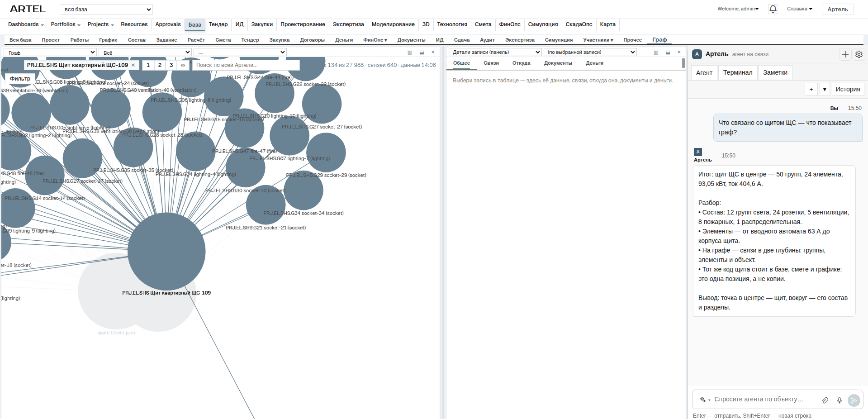Split record details panel into columns
Screen dimensions: 868x419
(656, 52)
